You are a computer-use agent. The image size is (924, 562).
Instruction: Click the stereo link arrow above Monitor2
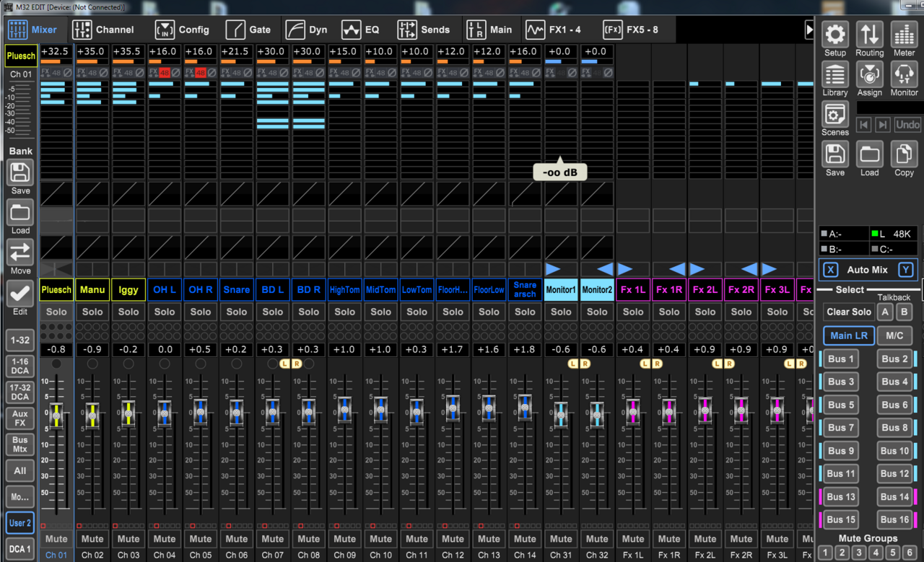pos(605,269)
